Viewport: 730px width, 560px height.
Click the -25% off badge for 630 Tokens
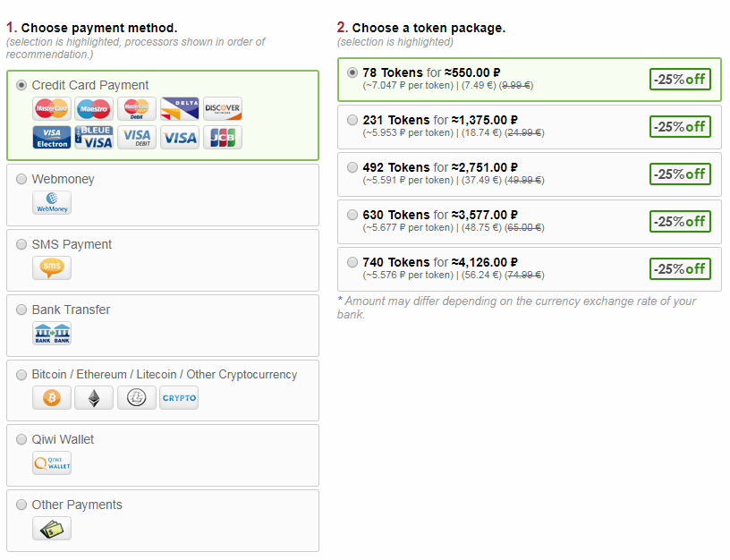click(680, 221)
